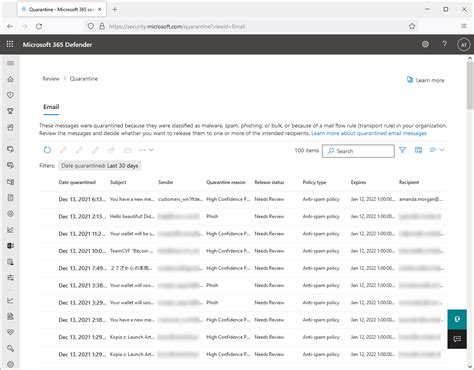Sort by Expires column header
This screenshot has width=474, height=370.
point(358,182)
